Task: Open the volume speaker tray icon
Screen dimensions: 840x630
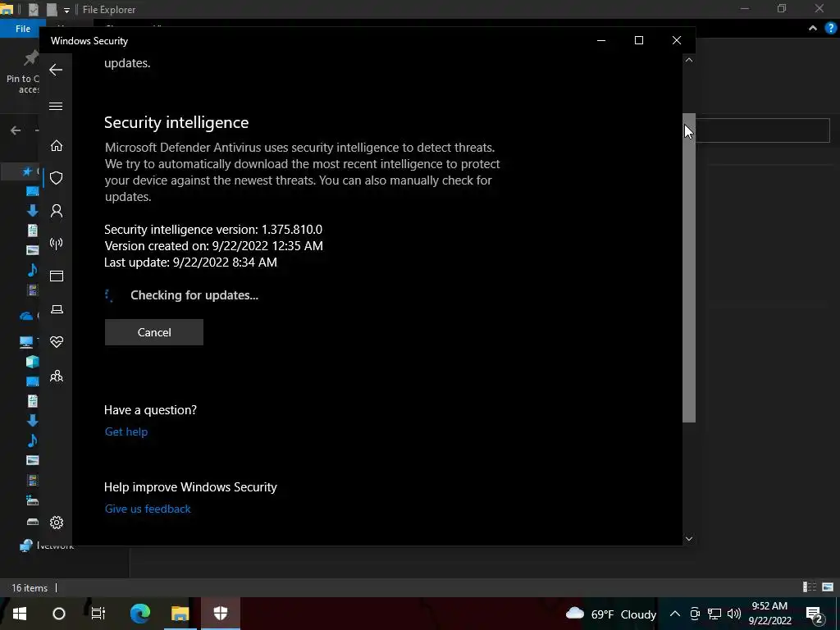Action: pyautogui.click(x=734, y=614)
